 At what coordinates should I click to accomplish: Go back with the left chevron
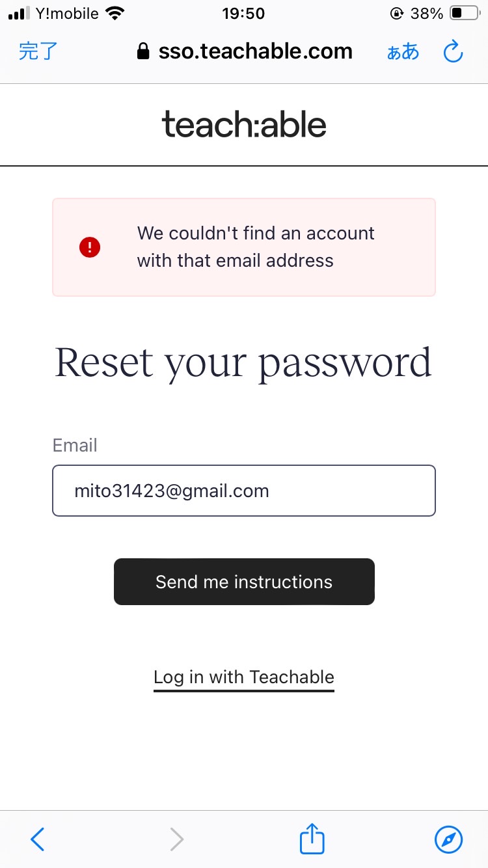pyautogui.click(x=38, y=839)
